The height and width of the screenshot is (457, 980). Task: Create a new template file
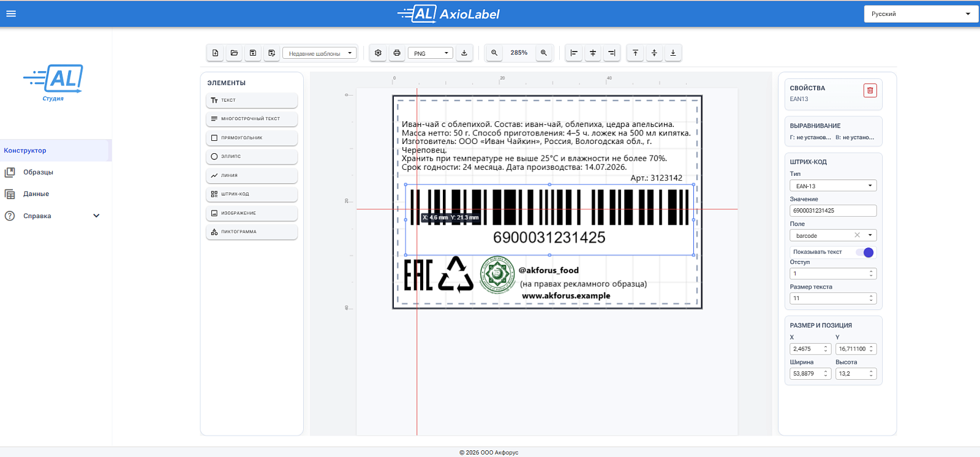click(215, 53)
